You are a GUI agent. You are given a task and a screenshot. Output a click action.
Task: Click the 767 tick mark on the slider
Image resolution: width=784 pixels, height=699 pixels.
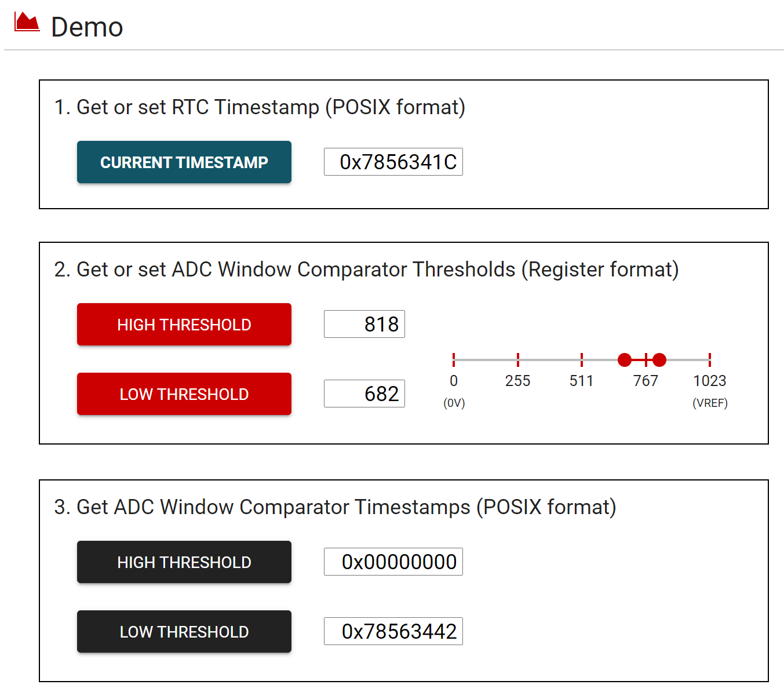[x=647, y=360]
